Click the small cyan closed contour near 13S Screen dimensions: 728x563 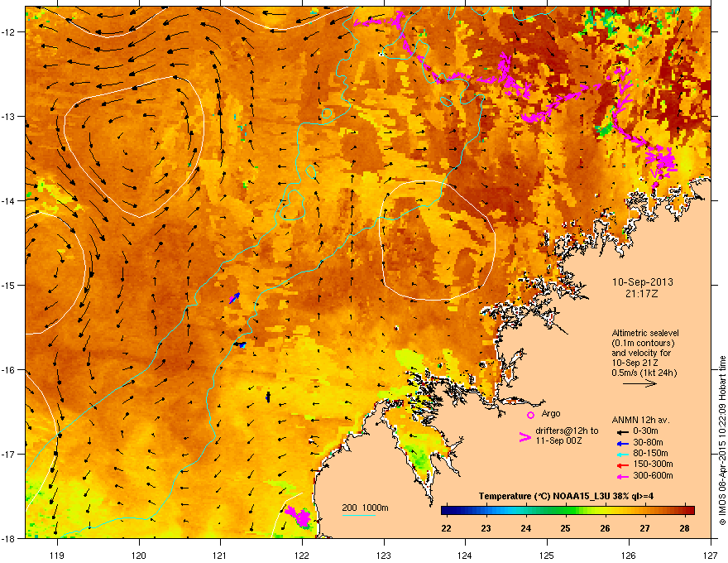coord(327,113)
